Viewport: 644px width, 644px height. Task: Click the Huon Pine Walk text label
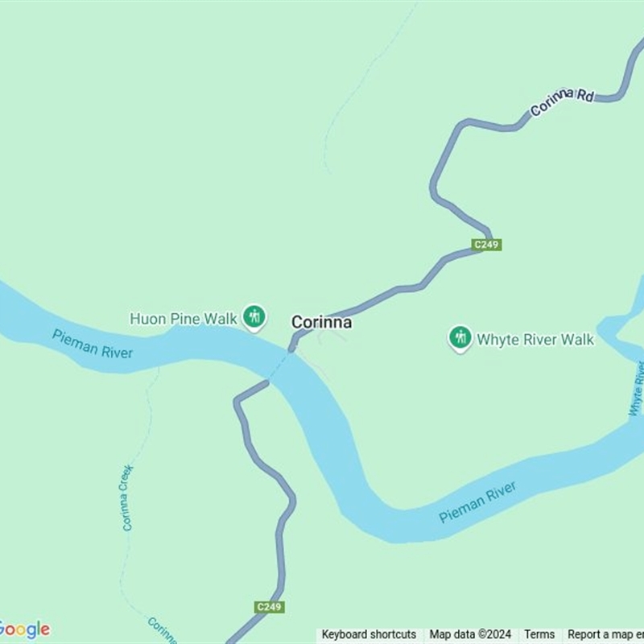[184, 319]
